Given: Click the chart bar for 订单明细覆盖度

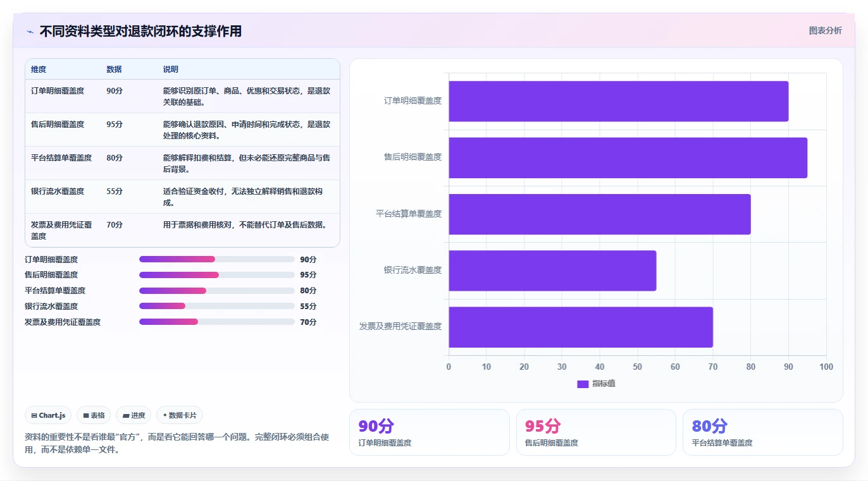Looking at the screenshot, I should click(619, 101).
